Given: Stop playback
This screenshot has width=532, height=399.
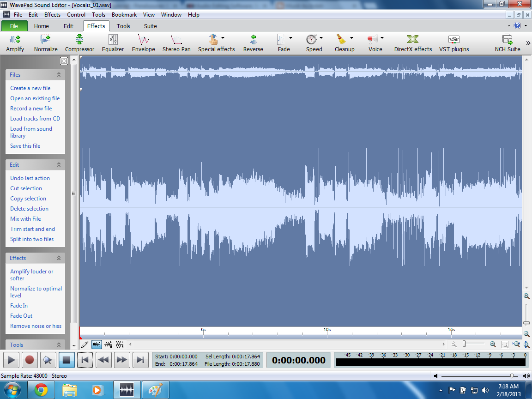Looking at the screenshot, I should [x=66, y=360].
